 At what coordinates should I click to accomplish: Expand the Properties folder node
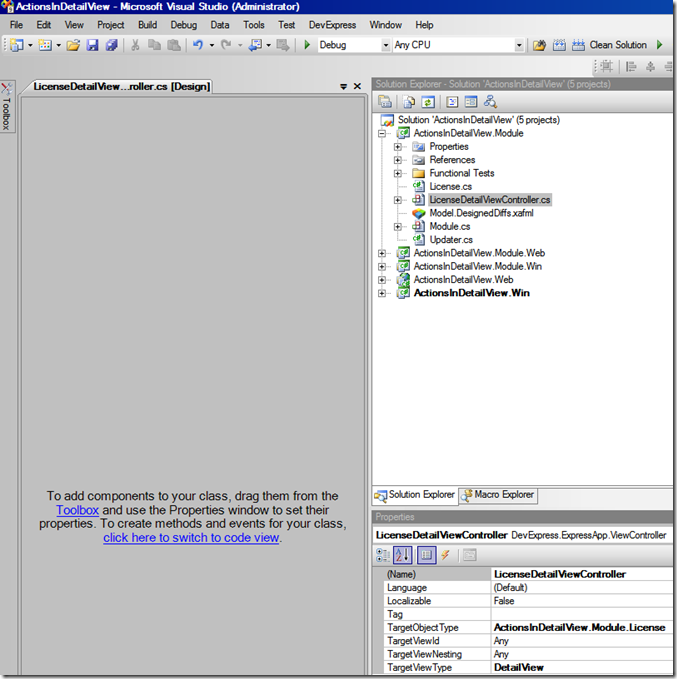(x=398, y=147)
